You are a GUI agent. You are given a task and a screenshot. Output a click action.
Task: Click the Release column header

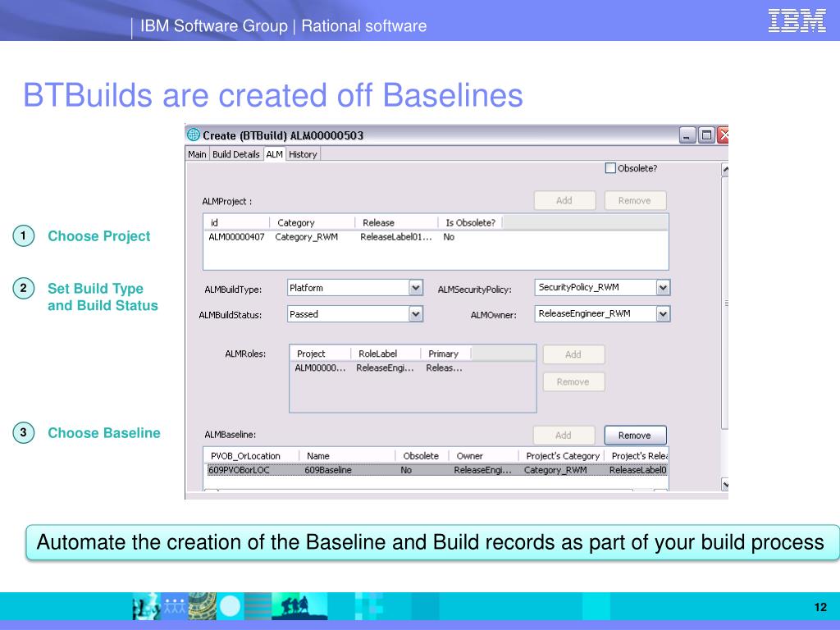coord(396,222)
